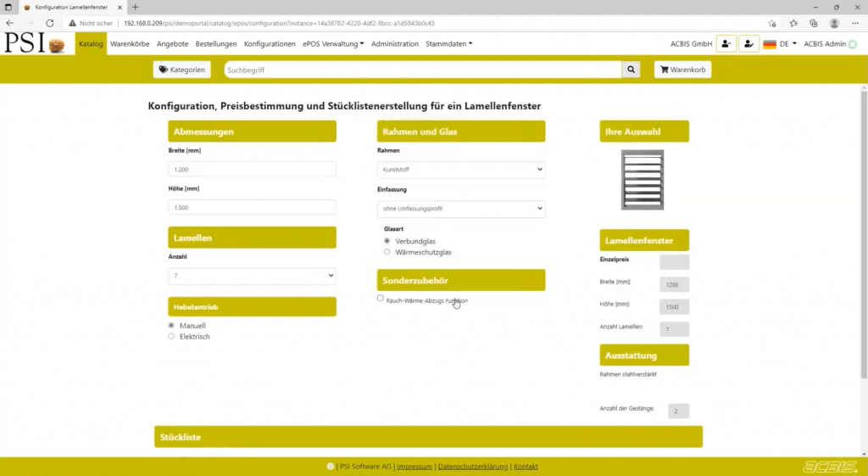Open the Lamellen Anzahl dropdown
Image resolution: width=868 pixels, height=476 pixels.
tap(252, 276)
